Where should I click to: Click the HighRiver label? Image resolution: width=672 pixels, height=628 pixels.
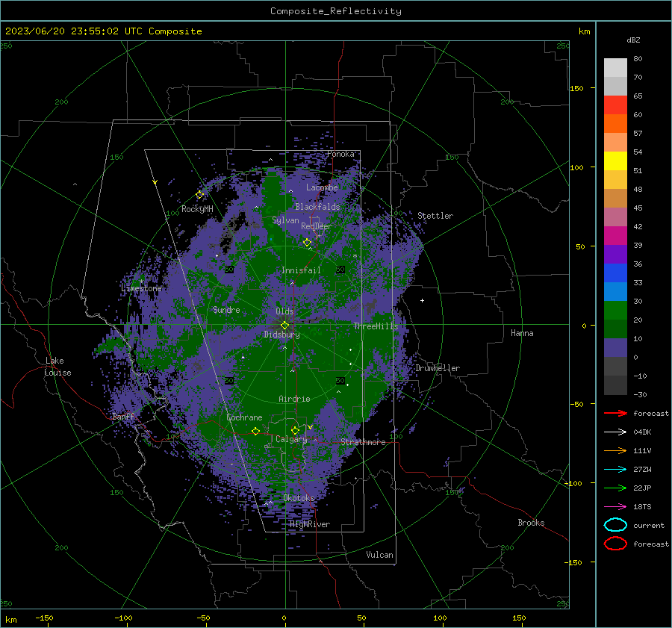310,524
